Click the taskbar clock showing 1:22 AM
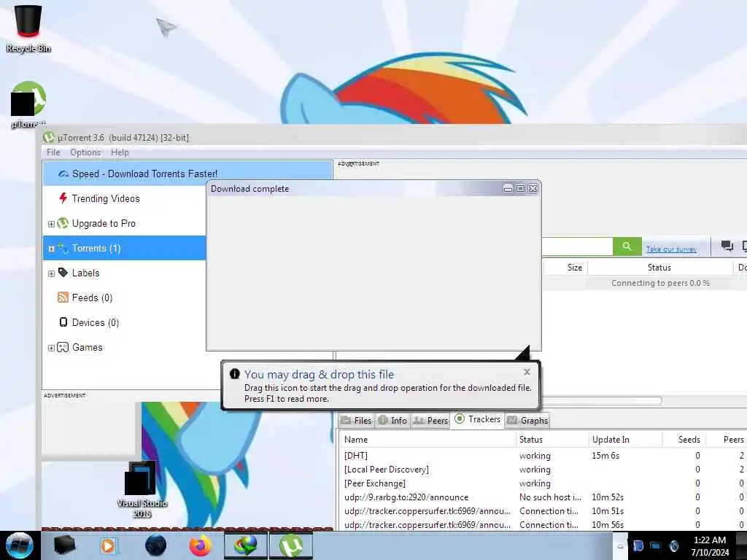The image size is (747, 560). [x=710, y=545]
